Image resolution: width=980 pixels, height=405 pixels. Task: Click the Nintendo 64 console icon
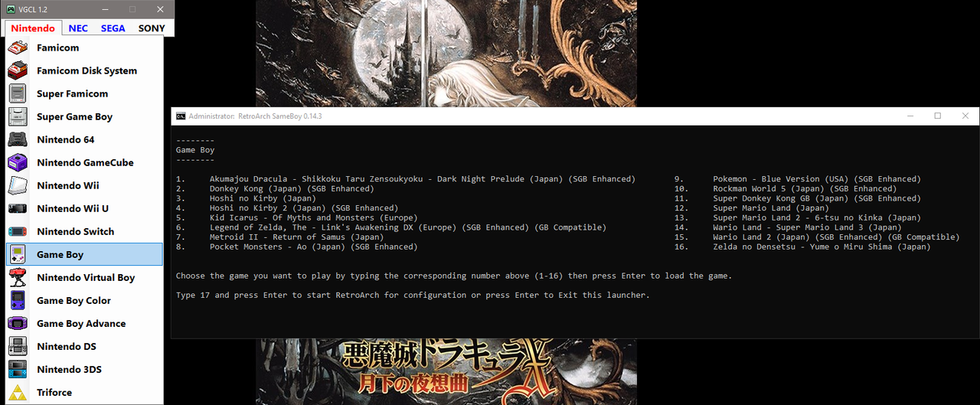[x=18, y=139]
